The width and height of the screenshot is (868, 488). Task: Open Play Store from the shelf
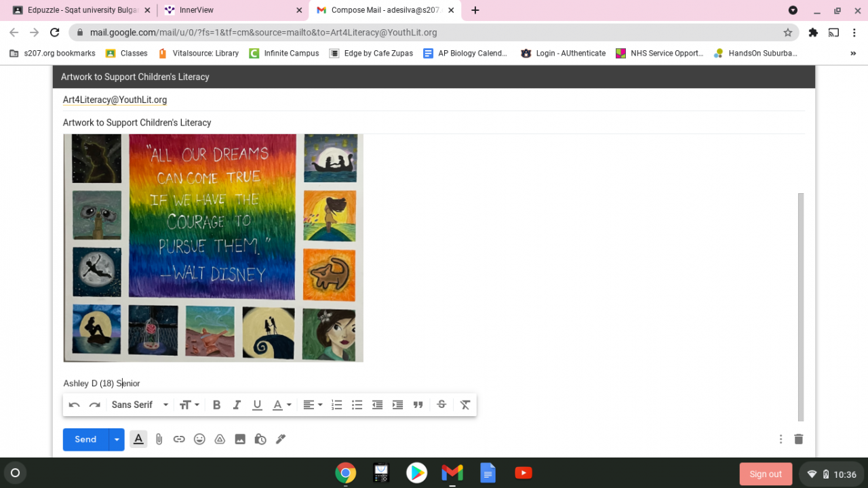click(x=416, y=473)
